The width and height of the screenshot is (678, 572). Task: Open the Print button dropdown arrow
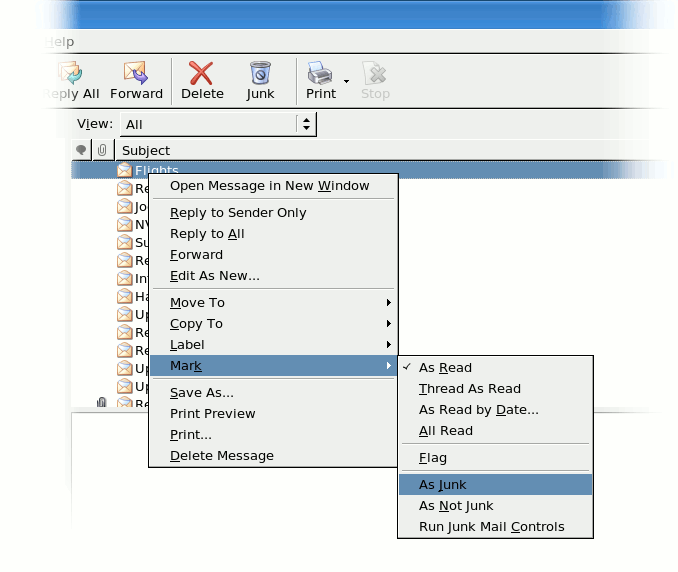point(346,81)
